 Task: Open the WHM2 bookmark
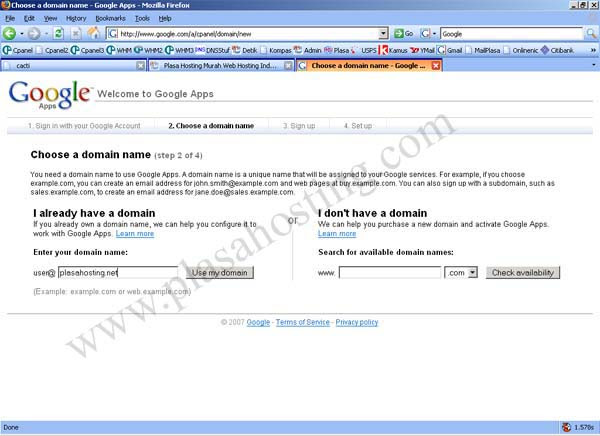149,50
